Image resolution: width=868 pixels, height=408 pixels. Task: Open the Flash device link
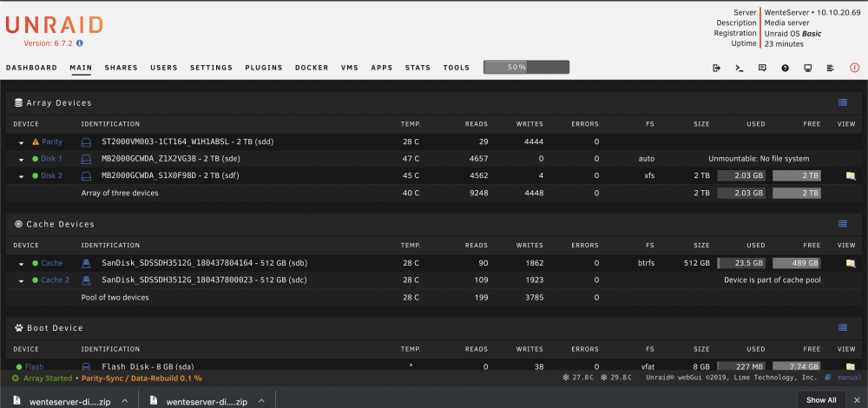[35, 366]
